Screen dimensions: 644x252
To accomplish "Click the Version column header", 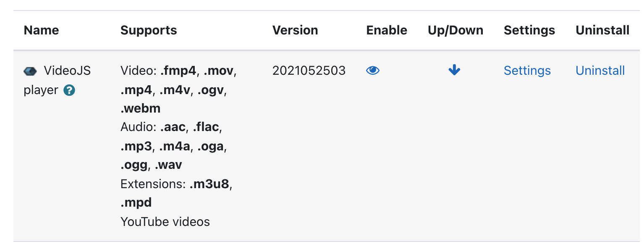I will (295, 30).
